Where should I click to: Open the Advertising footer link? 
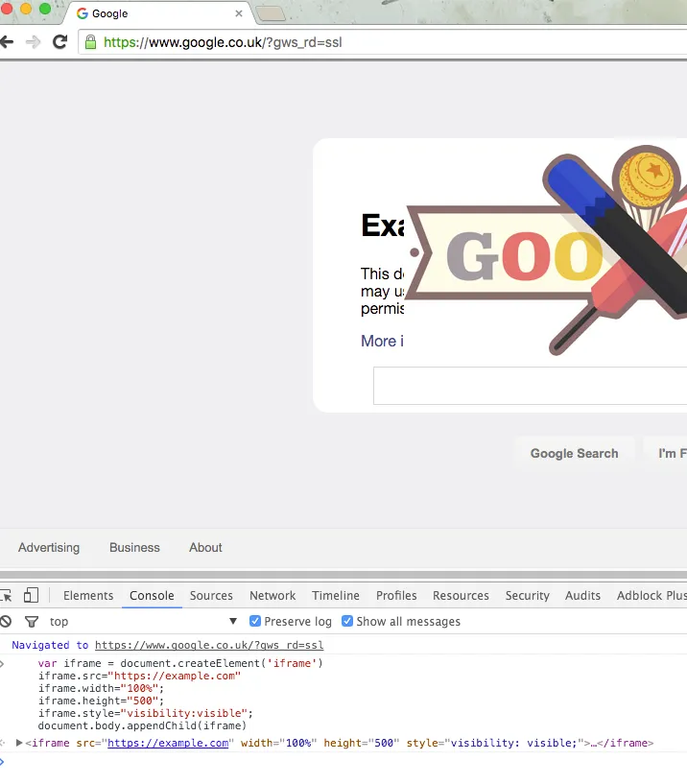click(49, 548)
